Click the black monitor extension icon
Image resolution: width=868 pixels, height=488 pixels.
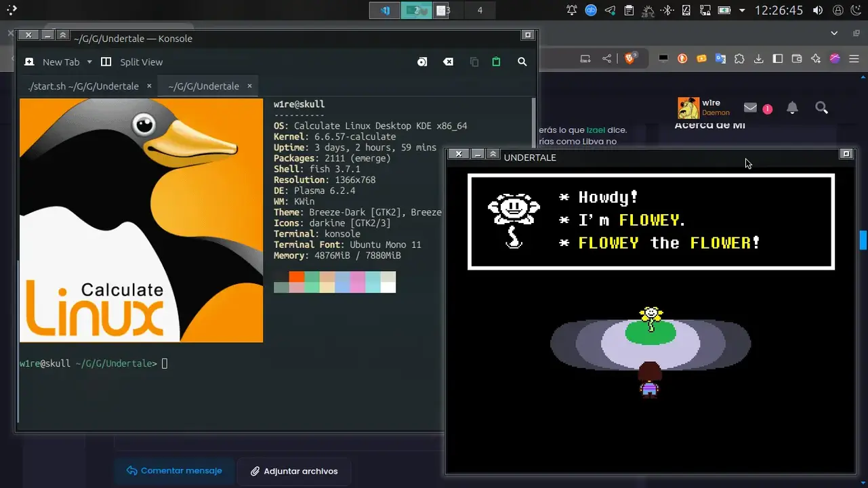[663, 58]
